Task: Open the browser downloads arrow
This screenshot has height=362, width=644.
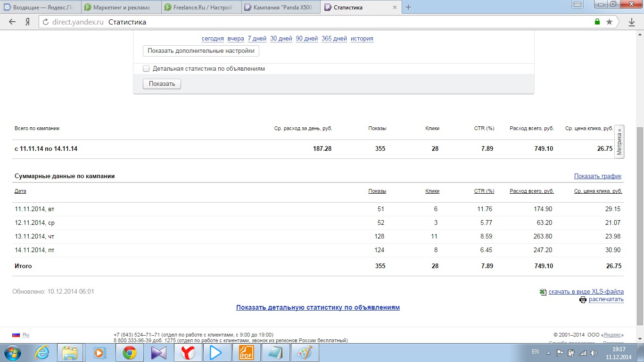Action: pyautogui.click(x=632, y=22)
